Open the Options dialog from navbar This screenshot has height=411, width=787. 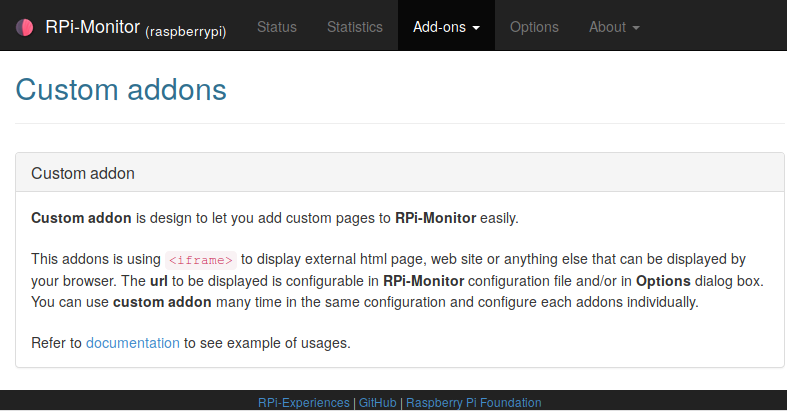click(x=534, y=27)
